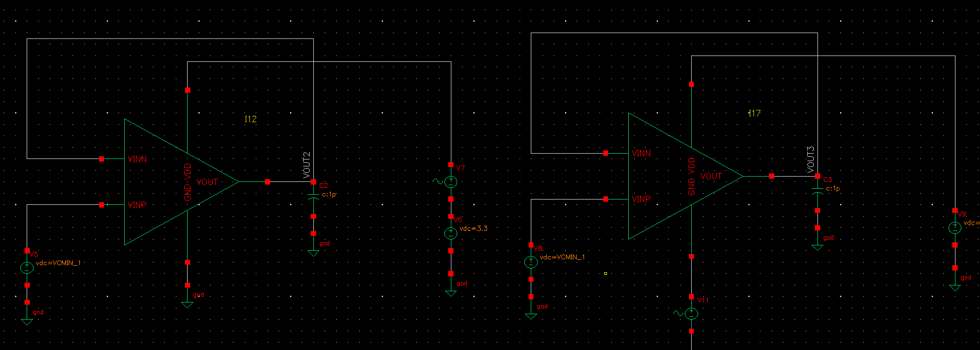The image size is (980, 350).
Task: Click the VOUT pin label of I12
Action: 207,182
